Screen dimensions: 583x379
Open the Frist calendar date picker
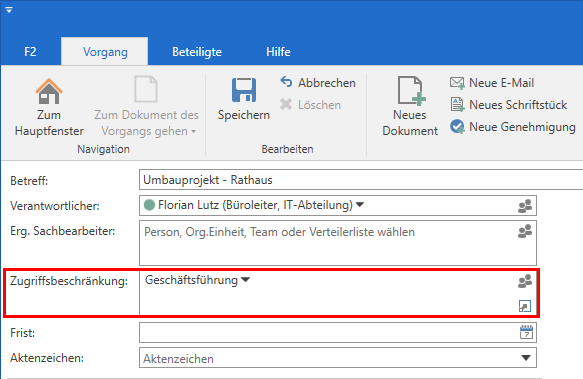click(x=526, y=333)
